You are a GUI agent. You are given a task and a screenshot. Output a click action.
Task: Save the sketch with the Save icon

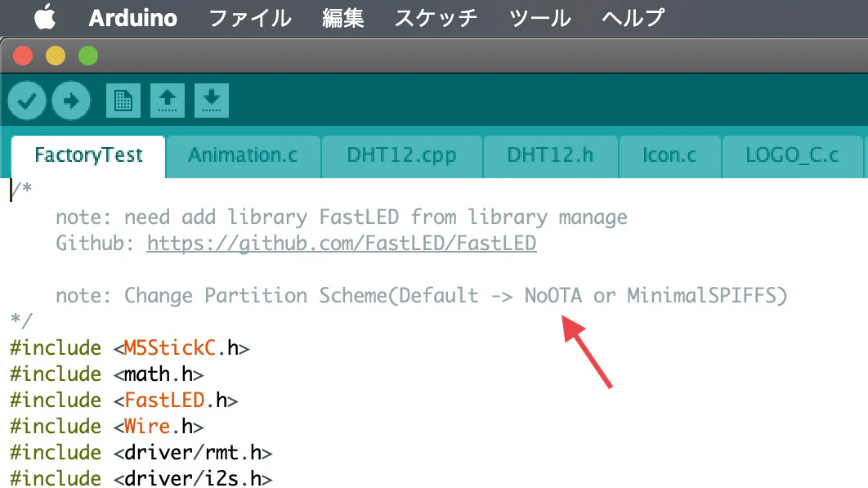212,101
